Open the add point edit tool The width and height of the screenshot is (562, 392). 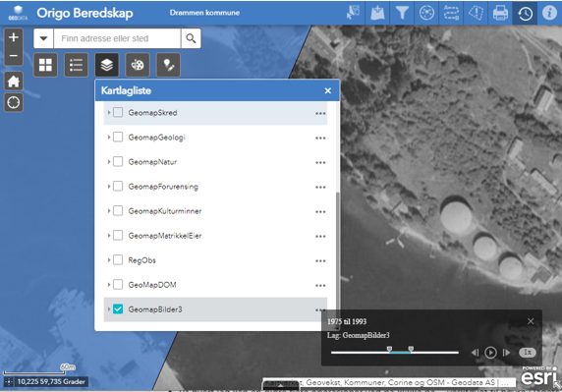pos(168,65)
